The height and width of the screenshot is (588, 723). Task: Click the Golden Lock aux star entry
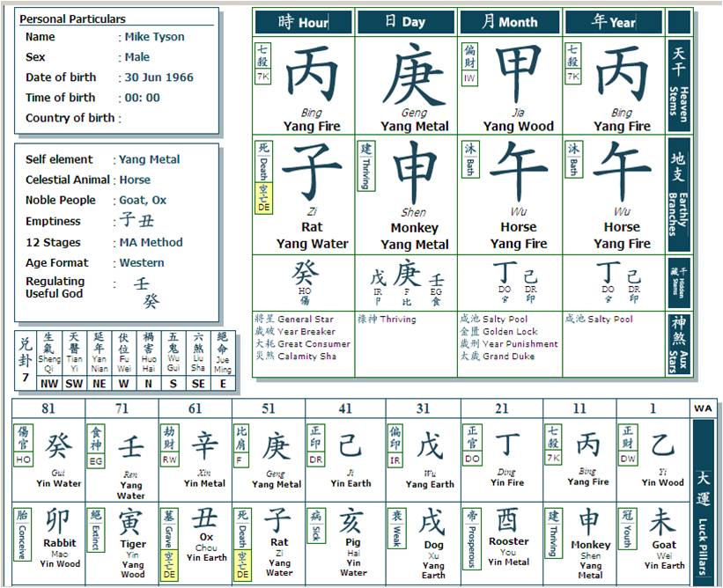tap(499, 331)
